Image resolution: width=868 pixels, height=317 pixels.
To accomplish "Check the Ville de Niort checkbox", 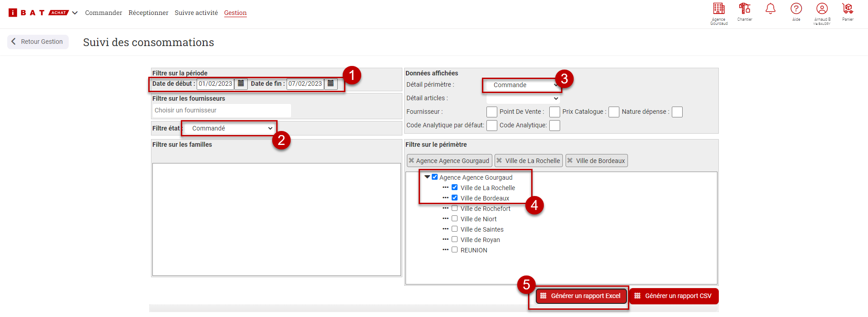I will [455, 219].
